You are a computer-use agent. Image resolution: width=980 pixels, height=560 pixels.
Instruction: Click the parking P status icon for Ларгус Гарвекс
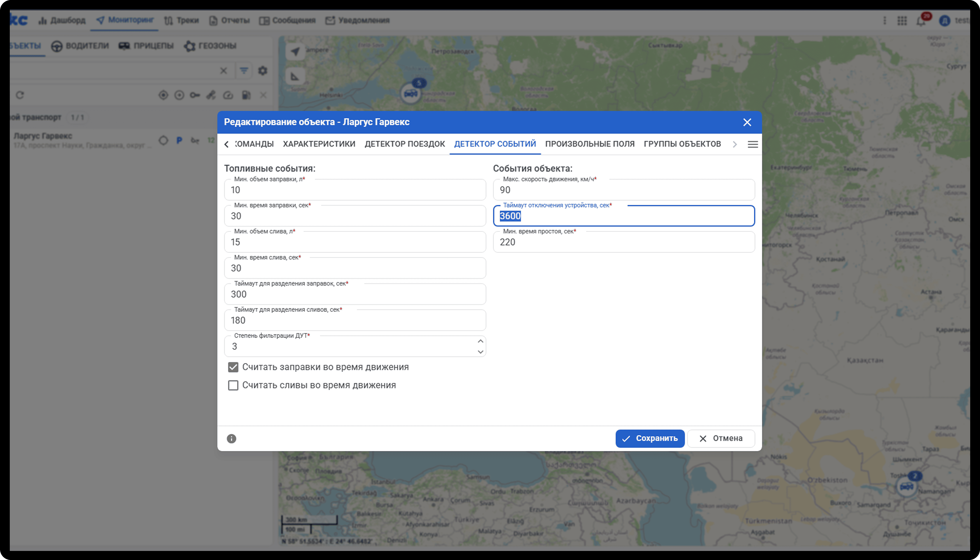179,140
